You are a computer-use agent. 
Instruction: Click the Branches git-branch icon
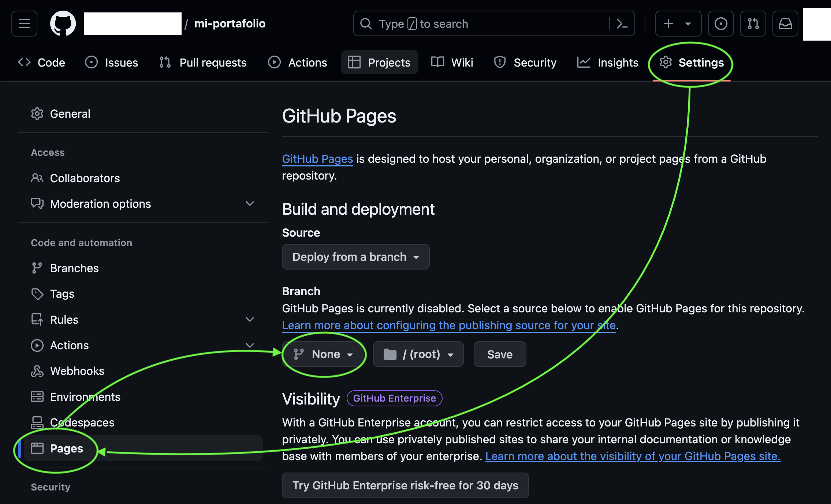[x=37, y=268]
